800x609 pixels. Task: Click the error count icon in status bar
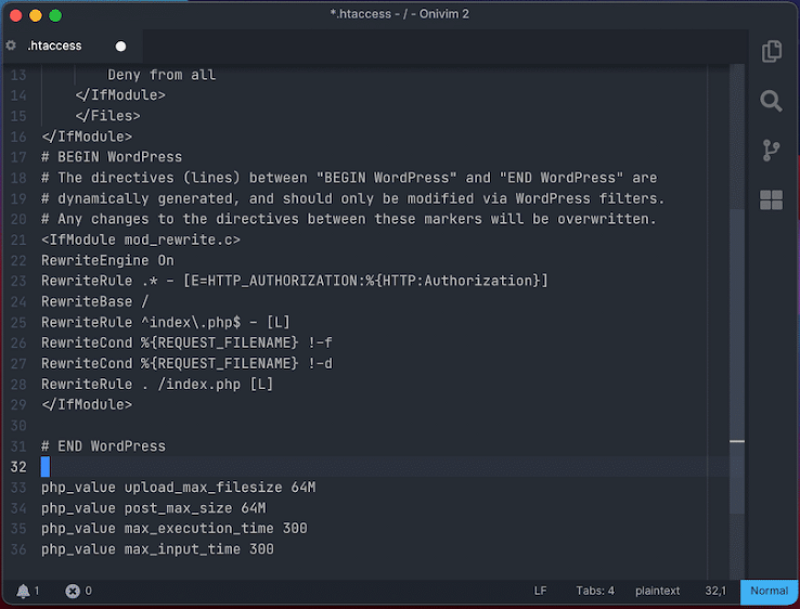click(x=72, y=591)
